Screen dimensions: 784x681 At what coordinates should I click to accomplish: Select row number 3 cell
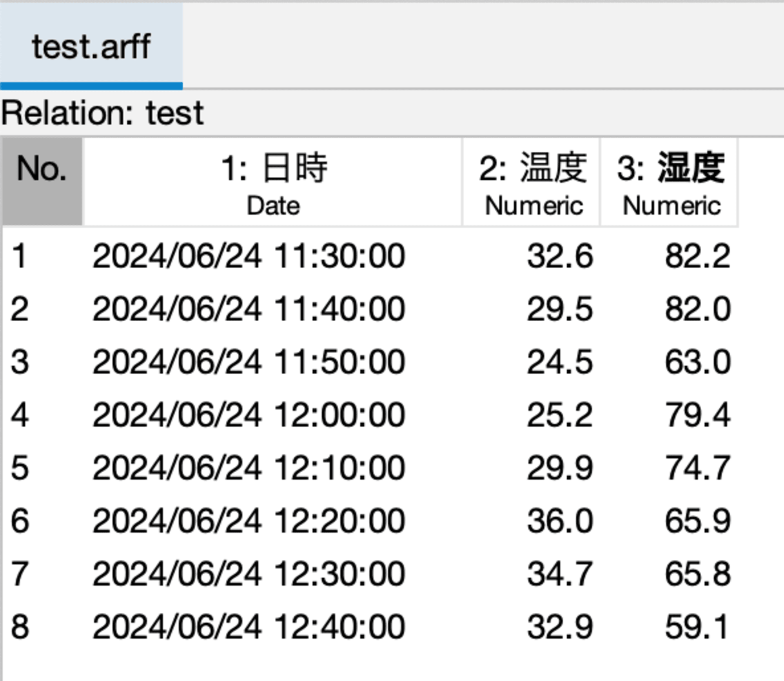coord(43,362)
